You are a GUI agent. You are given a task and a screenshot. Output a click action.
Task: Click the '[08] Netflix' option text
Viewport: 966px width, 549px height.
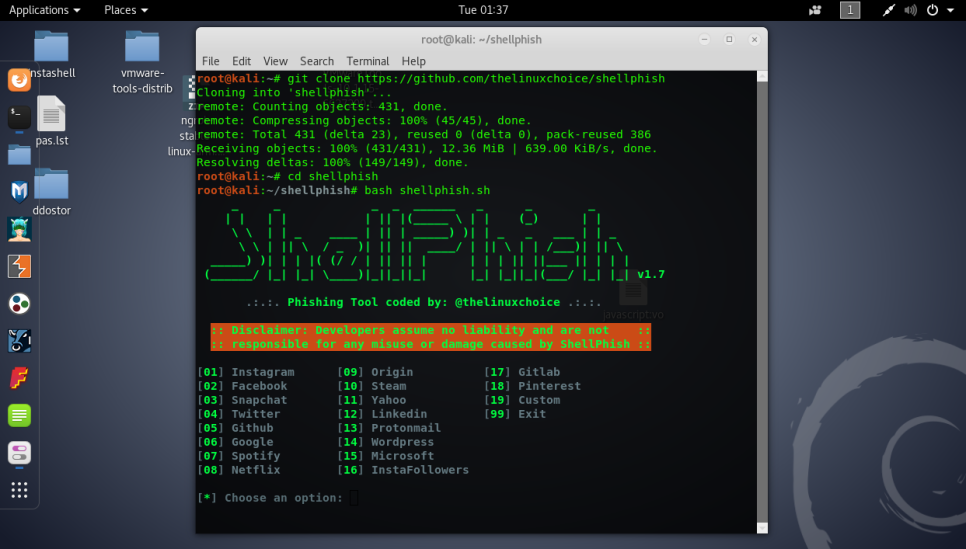point(239,470)
